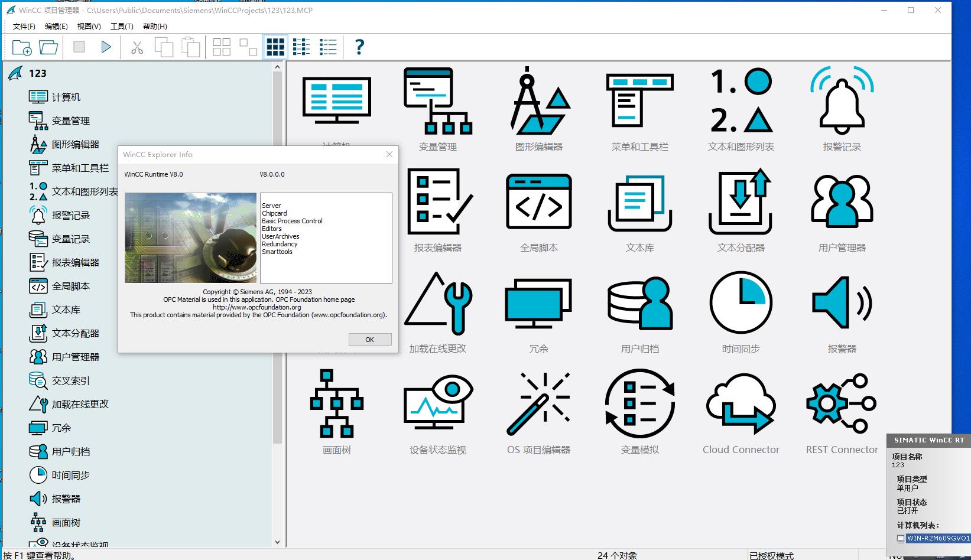This screenshot has width=971, height=560.
Task: Click the Help question mark icon
Action: tap(359, 47)
